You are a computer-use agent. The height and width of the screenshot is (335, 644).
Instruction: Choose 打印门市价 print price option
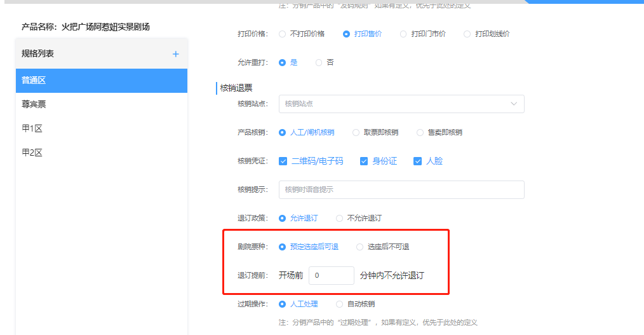coord(403,34)
